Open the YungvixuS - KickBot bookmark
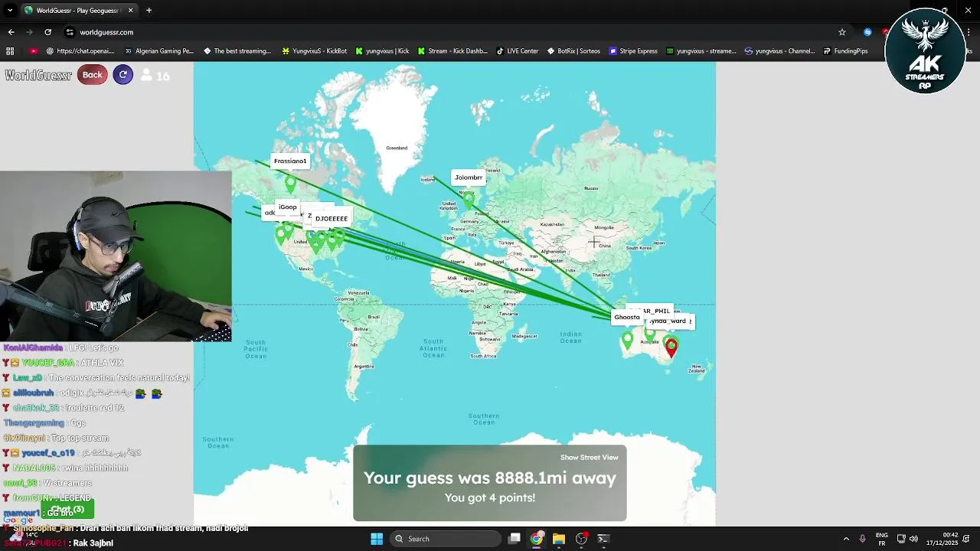The image size is (980, 551). point(314,51)
